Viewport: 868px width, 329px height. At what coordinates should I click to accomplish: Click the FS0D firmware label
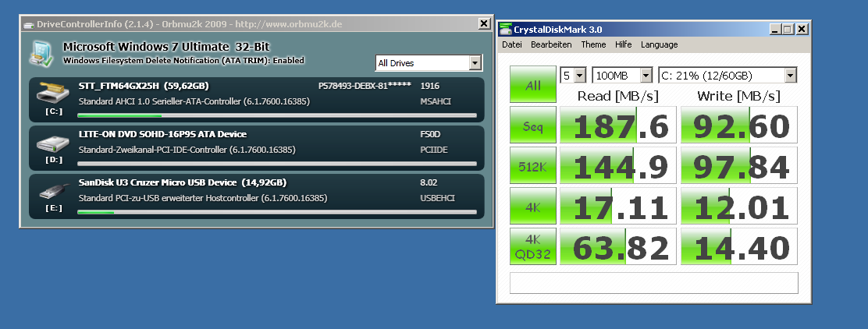(430, 134)
